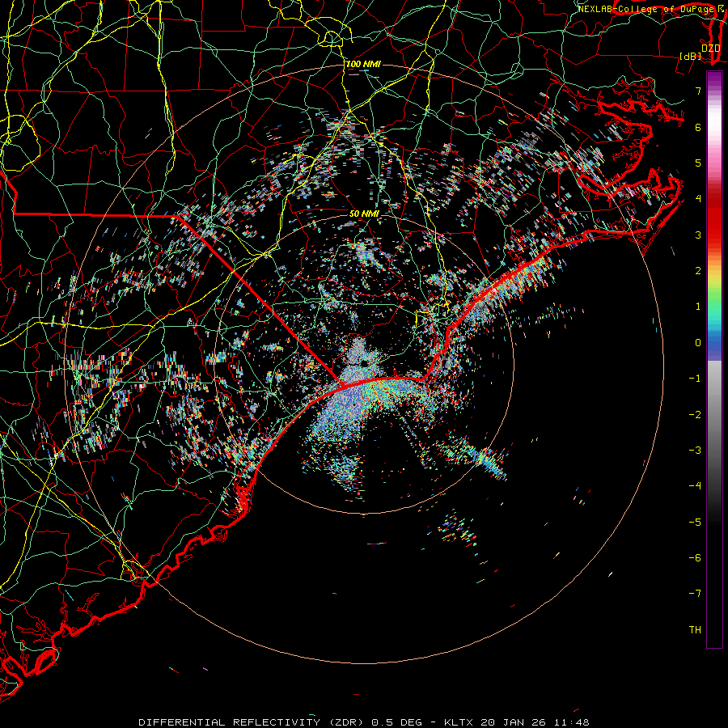Click the '0' value on the color scale
Image resolution: width=728 pixels, height=728 pixels.
click(698, 343)
